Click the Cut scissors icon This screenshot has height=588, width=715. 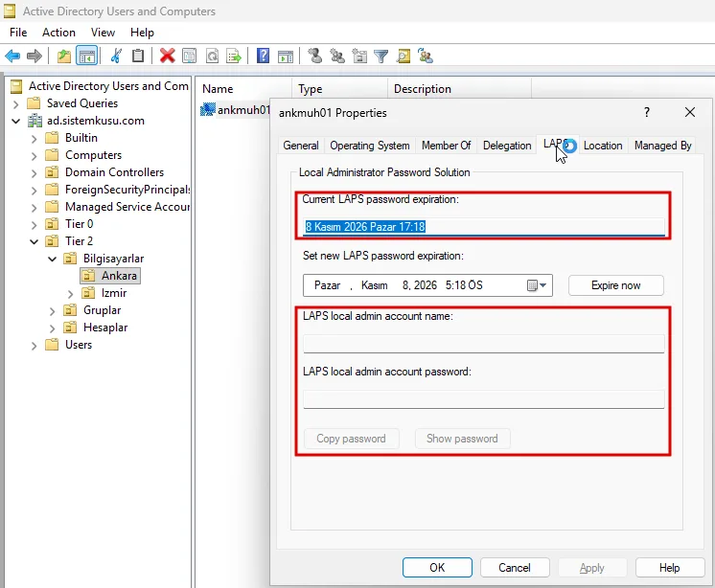click(x=116, y=56)
